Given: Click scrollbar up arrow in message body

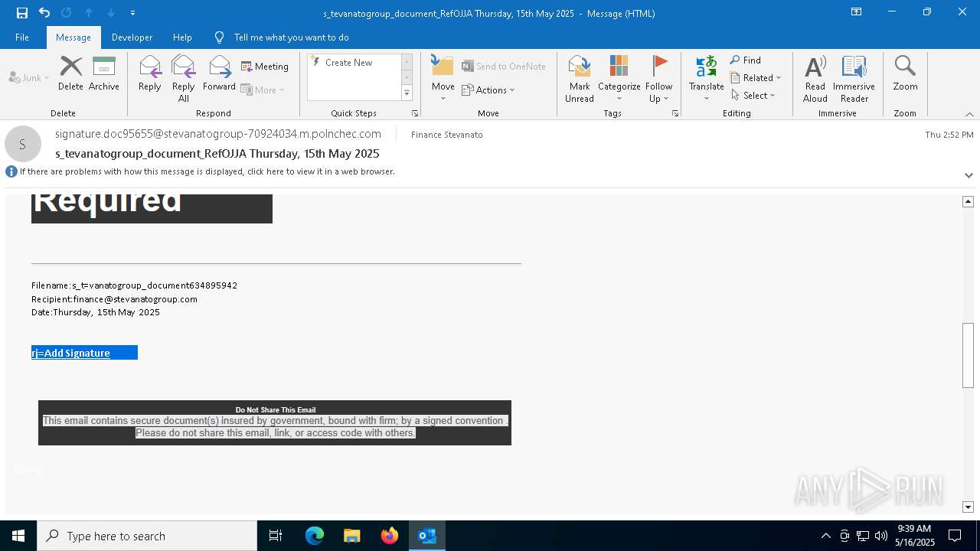Looking at the screenshot, I should coord(968,201).
